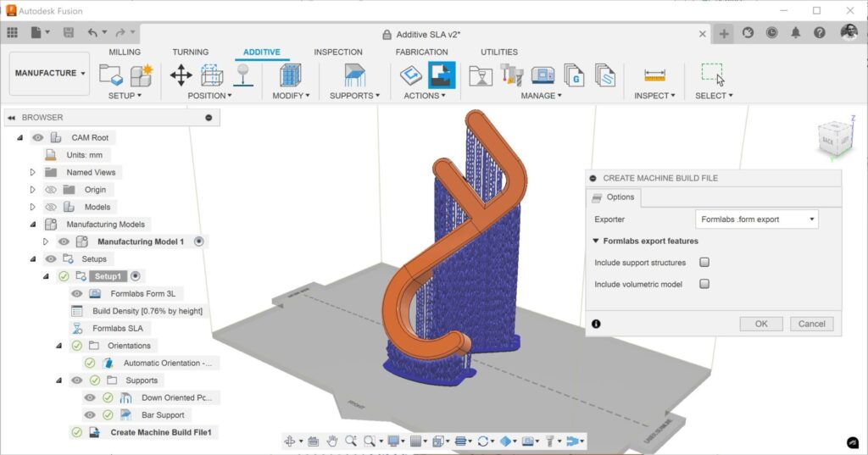This screenshot has height=455, width=868.
Task: Click OK in Create Machine Build File
Action: 761,324
